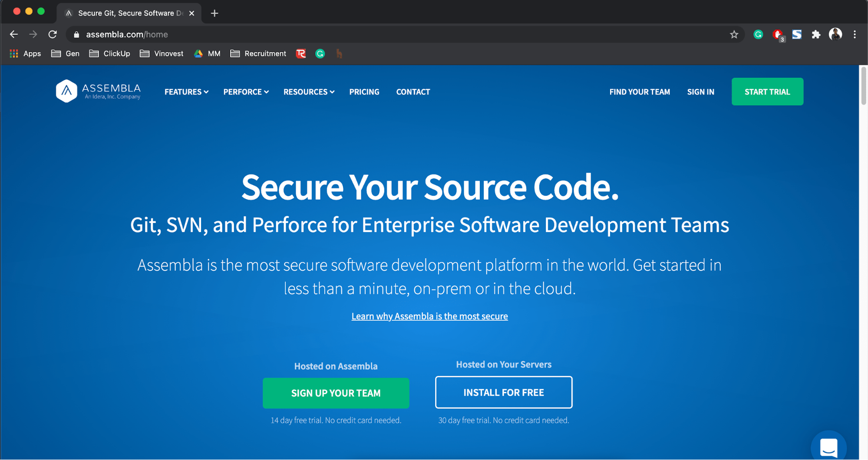Image resolution: width=868 pixels, height=460 pixels.
Task: Open the Chrome profile avatar
Action: point(835,34)
